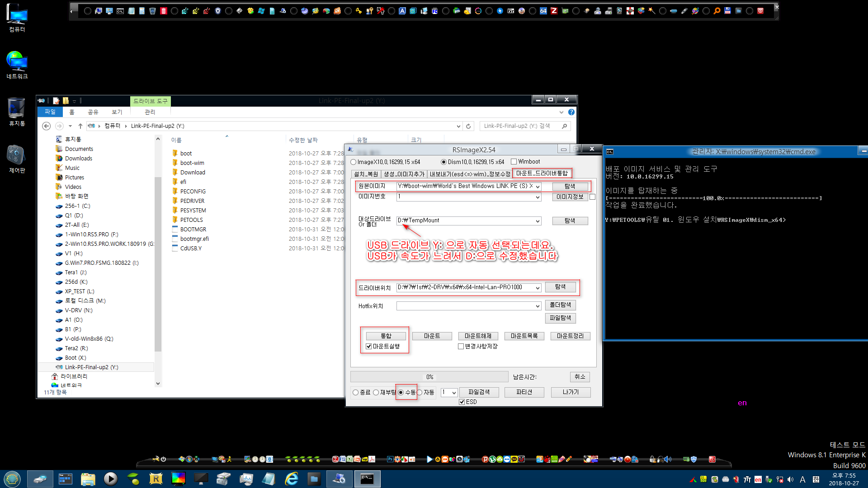Click the gold key icon in top dock
868x488 pixels.
point(359,11)
